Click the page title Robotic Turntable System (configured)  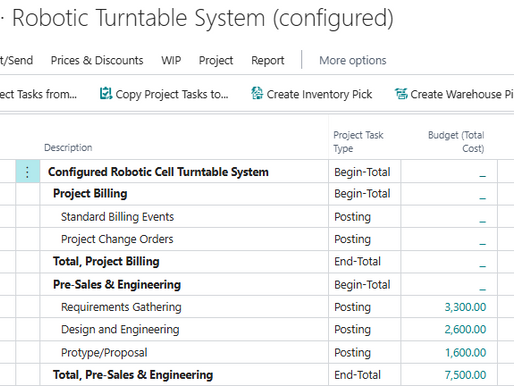(203, 18)
